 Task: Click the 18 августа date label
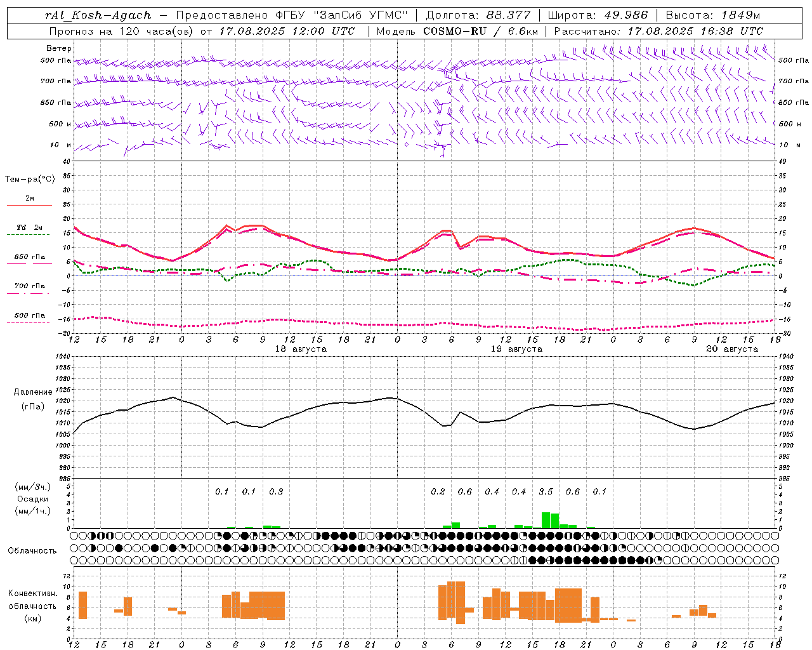(301, 349)
